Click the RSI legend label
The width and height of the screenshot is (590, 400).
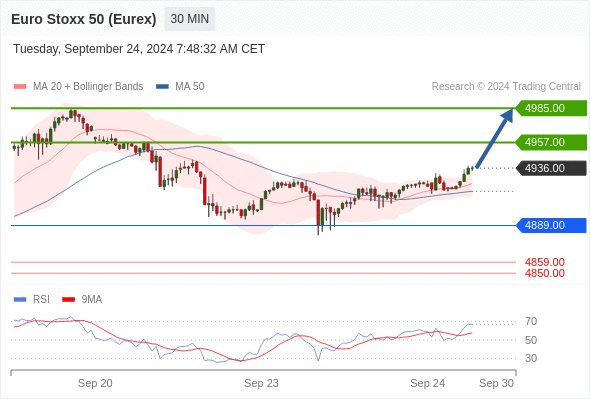[41, 300]
